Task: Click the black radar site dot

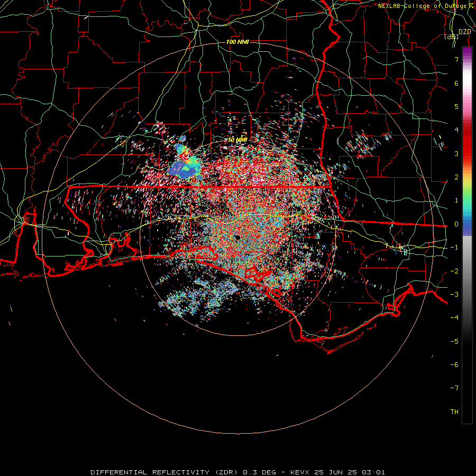Action: (x=237, y=237)
